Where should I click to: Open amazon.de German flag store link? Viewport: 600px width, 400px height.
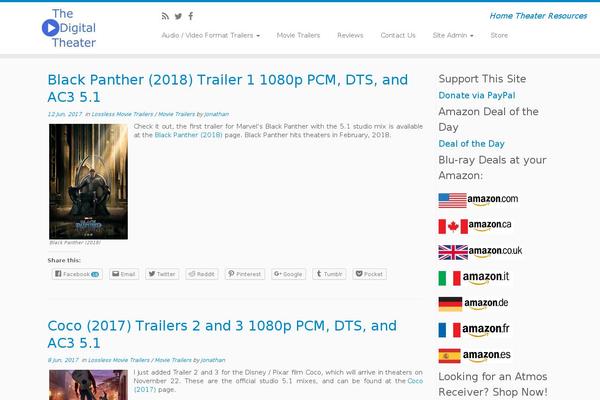pos(473,304)
